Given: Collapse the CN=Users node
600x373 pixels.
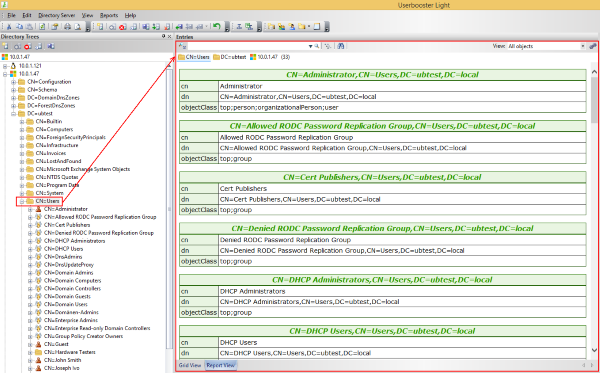Looking at the screenshot, I should (22, 201).
